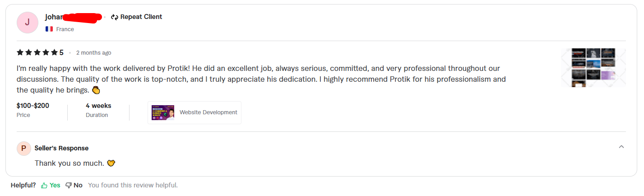The height and width of the screenshot is (196, 644).
Task: Mark the review as helpful with Yes
Action: (55, 185)
